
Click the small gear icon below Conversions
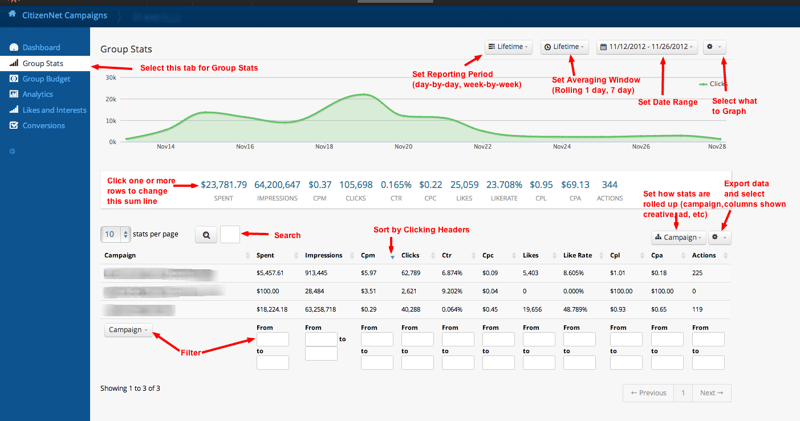pyautogui.click(x=12, y=151)
